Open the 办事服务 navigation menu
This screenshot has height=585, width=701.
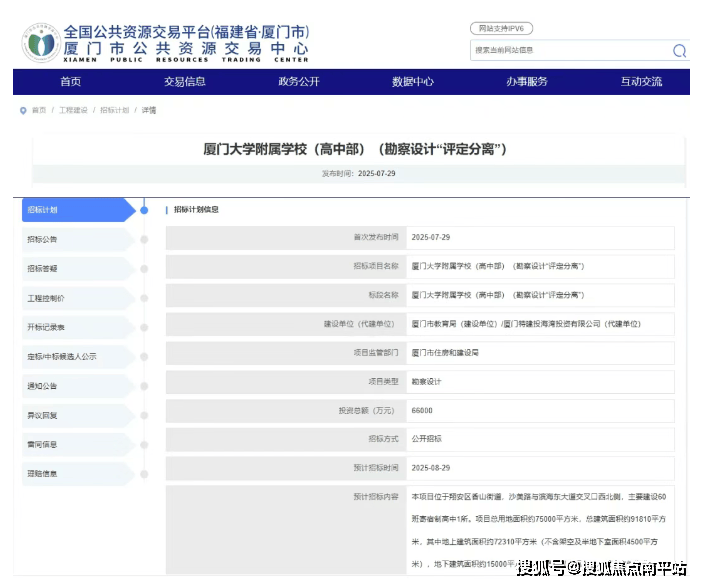coord(527,82)
